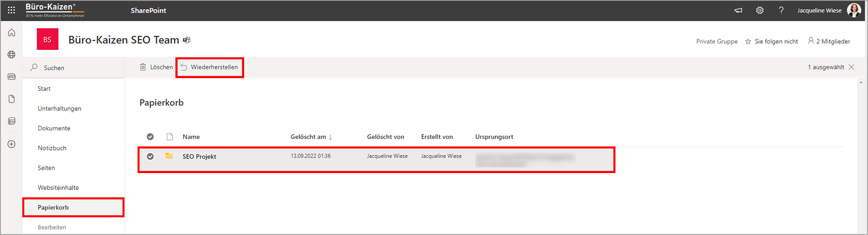Open the megaphone announcements icon

tap(738, 10)
